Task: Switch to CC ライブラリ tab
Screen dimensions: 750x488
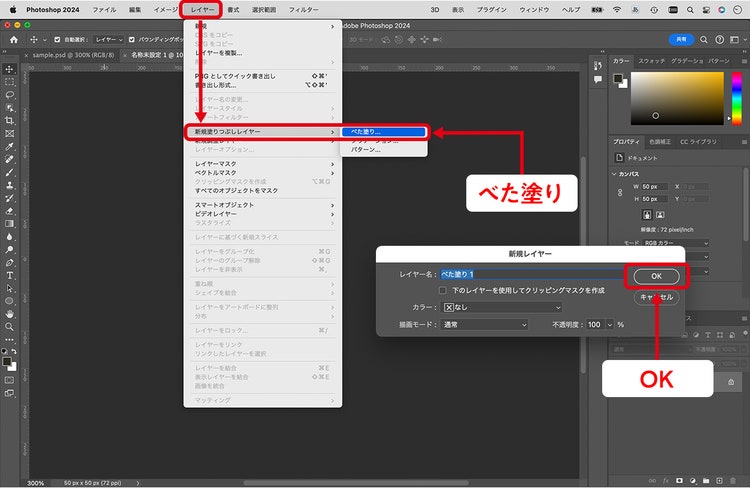Action: pyautogui.click(x=698, y=142)
